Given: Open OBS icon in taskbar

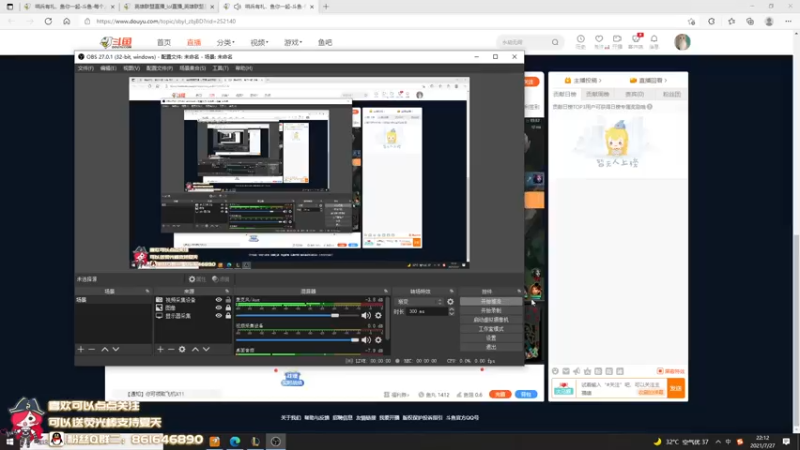Looking at the screenshot, I should [x=276, y=441].
